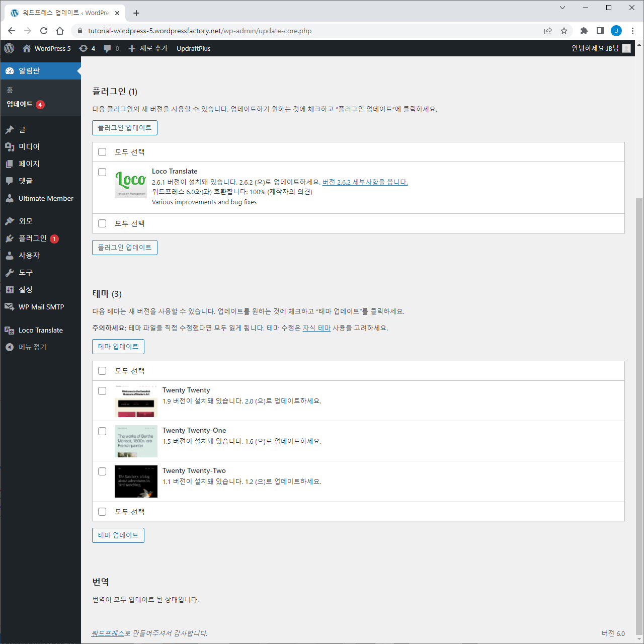Click the 알림판 dashboard gauge icon

[x=10, y=71]
